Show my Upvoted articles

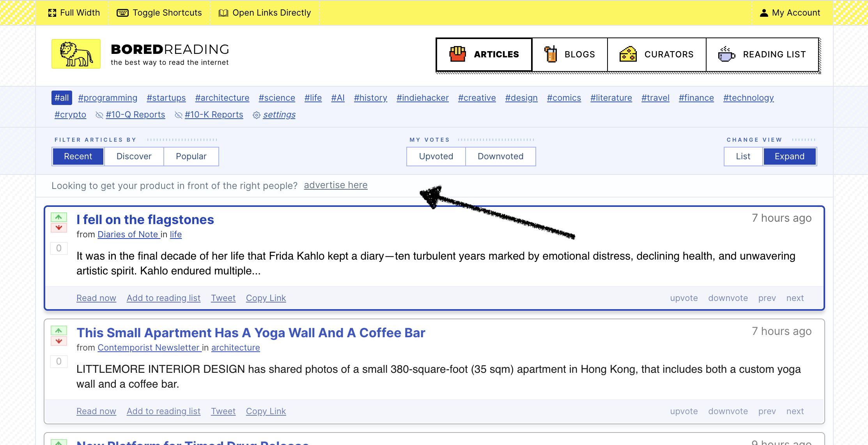pos(436,157)
